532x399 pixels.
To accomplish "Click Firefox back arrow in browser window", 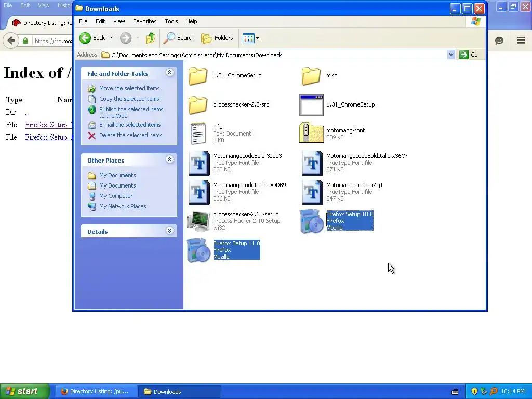I will coord(11,41).
